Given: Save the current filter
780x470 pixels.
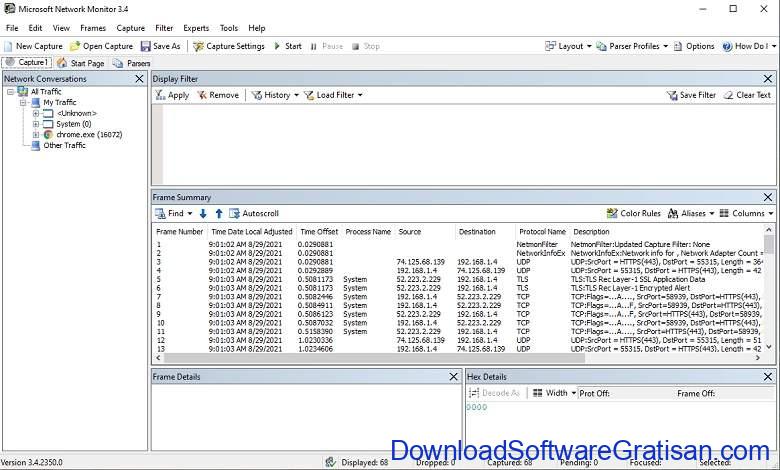Looking at the screenshot, I should tap(691, 95).
